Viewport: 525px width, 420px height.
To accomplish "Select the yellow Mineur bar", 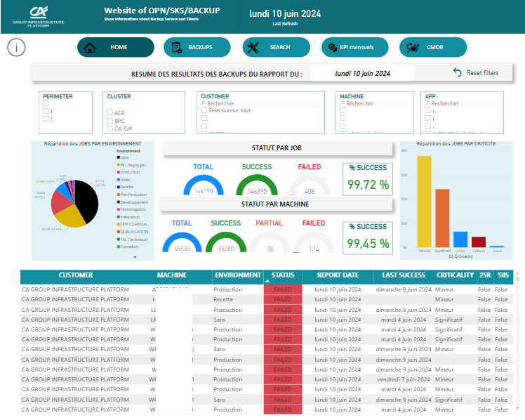I will 424,202.
